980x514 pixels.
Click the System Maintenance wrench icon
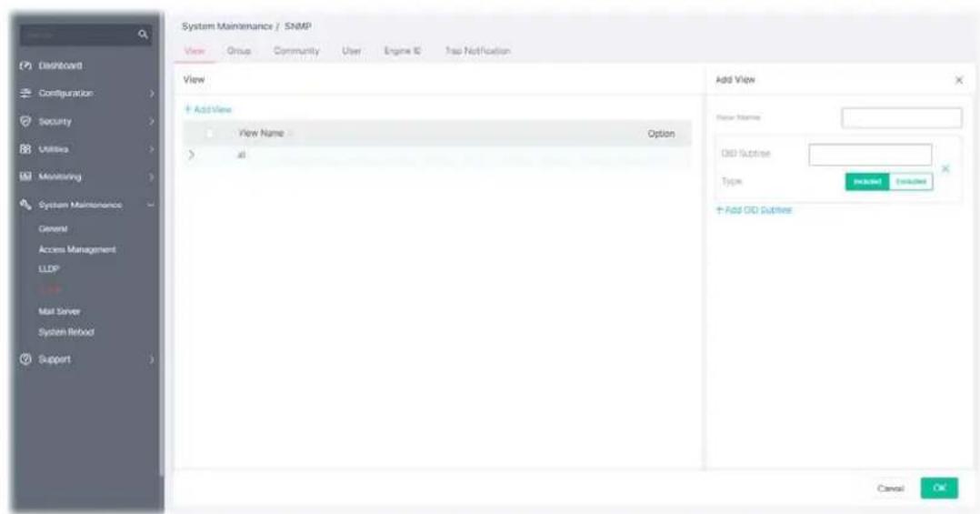point(25,205)
